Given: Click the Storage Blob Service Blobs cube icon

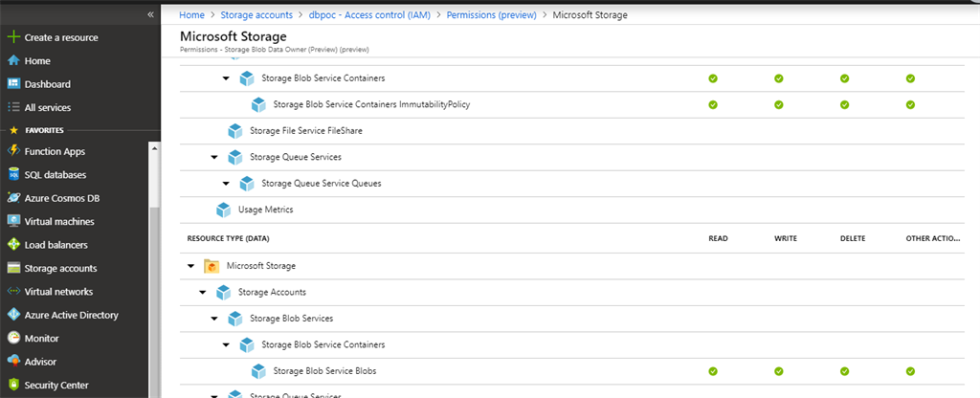Looking at the screenshot, I should pyautogui.click(x=258, y=371).
